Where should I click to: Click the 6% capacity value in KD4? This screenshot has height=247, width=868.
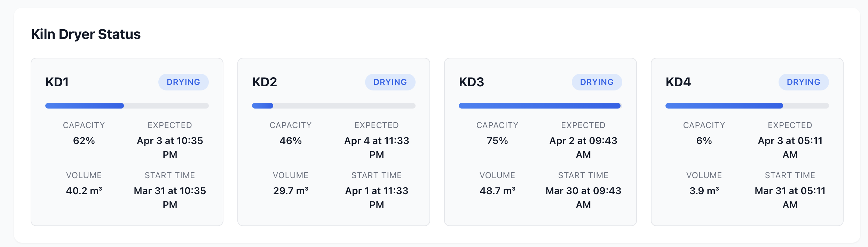[704, 141]
